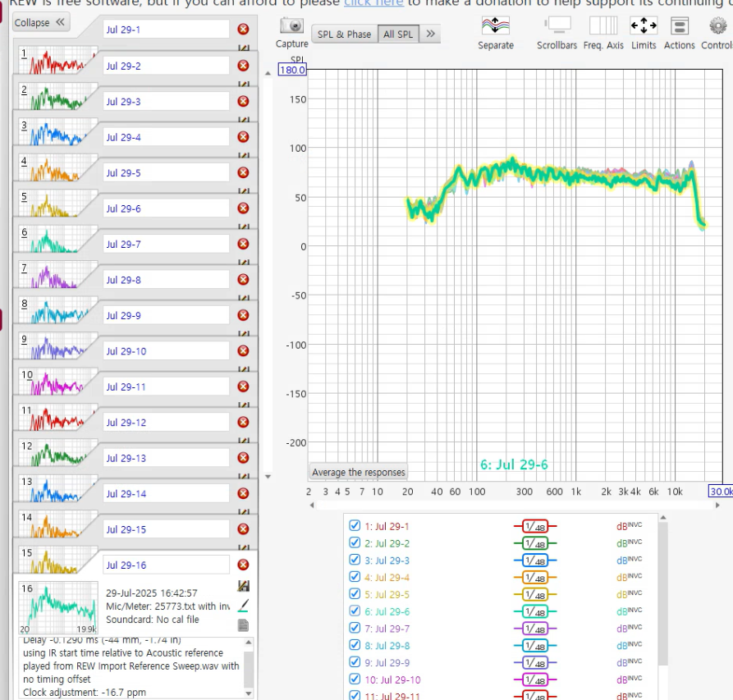This screenshot has height=700, width=733.
Task: Open 1/48 smoothing selector for Jul 29-7
Action: point(535,629)
